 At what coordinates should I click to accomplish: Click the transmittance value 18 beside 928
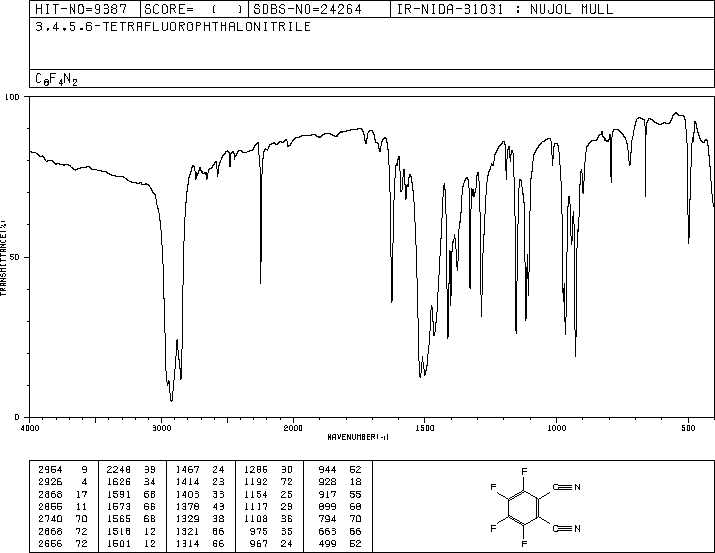click(355, 481)
